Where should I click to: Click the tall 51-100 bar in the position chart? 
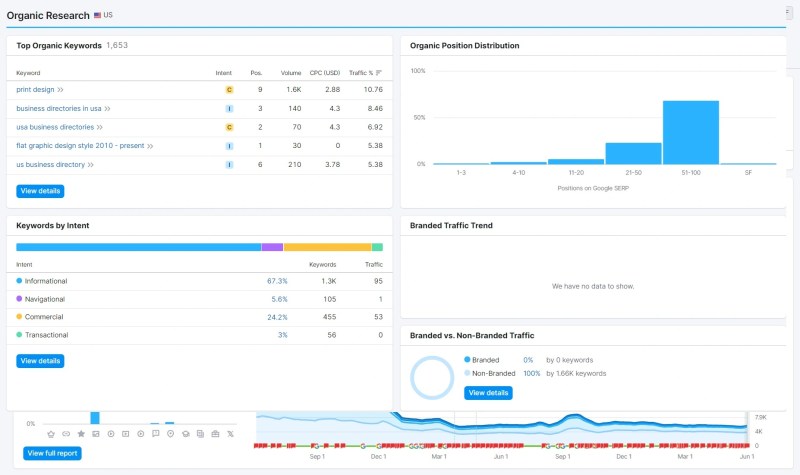pyautogui.click(x=691, y=133)
